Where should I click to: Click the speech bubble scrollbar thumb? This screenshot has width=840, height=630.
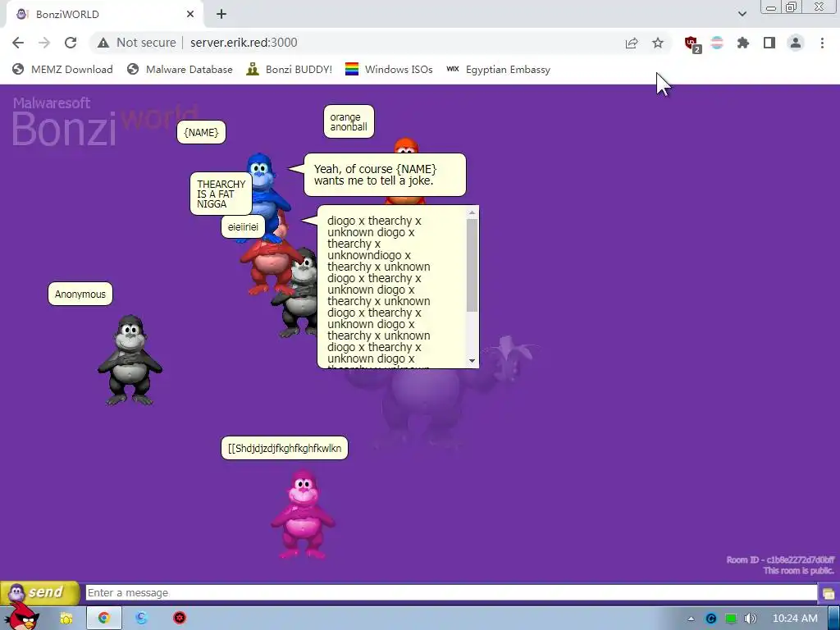(472, 265)
